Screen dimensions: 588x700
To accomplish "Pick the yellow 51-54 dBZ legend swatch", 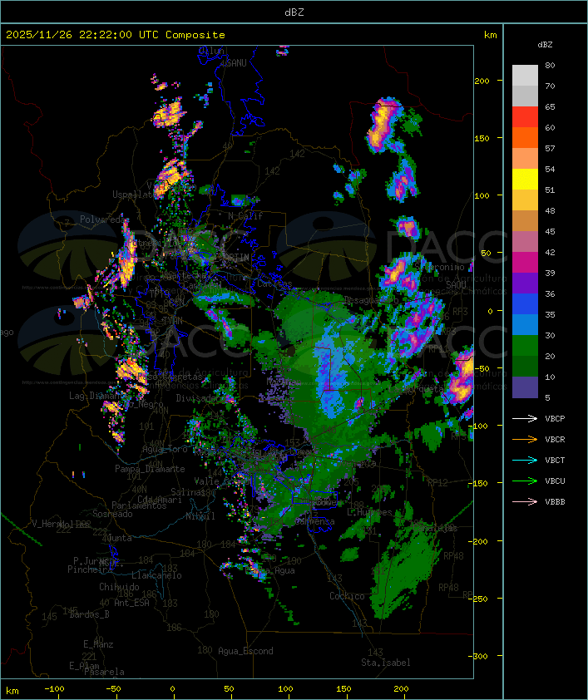I will (x=525, y=180).
